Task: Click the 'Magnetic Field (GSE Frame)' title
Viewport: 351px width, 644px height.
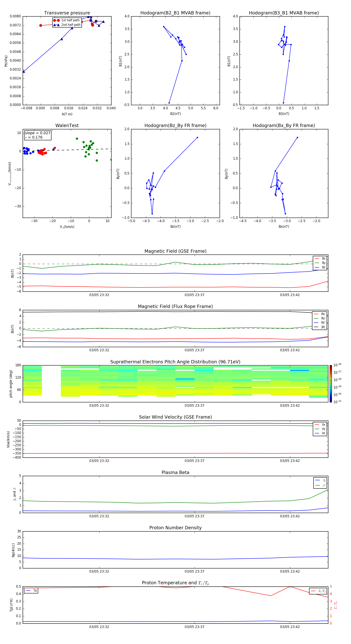Action: (x=175, y=251)
